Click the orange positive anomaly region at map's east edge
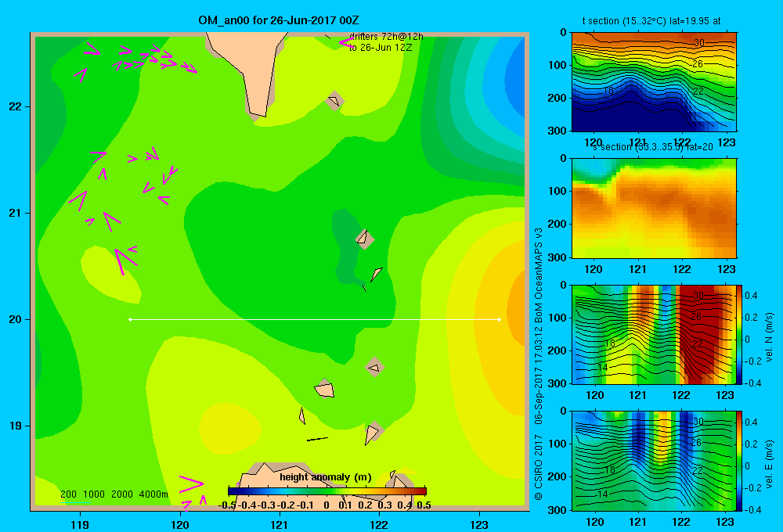Viewport: 783px width, 532px height. 514,309
